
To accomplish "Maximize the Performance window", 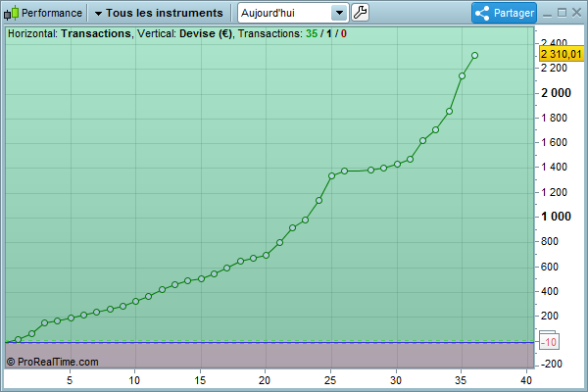I will 562,13.
